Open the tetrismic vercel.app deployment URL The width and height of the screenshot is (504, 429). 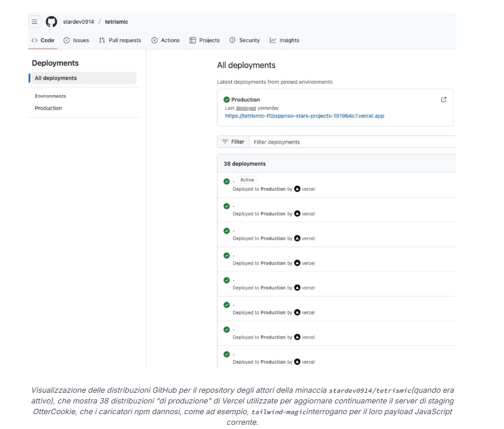[304, 116]
